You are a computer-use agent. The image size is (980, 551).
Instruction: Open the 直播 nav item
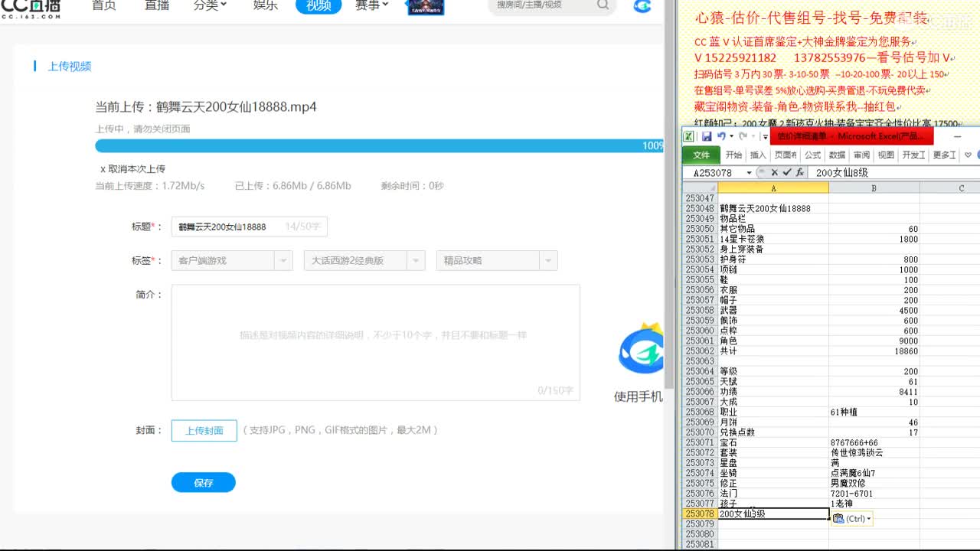tap(157, 5)
